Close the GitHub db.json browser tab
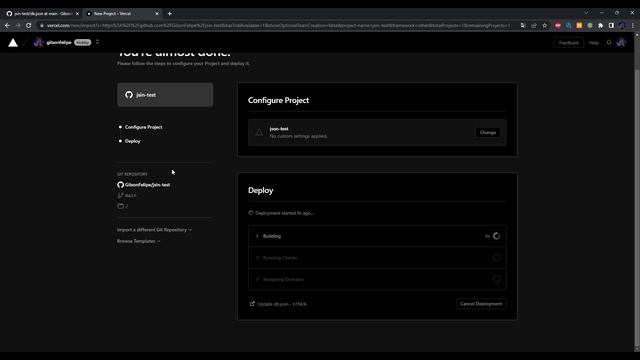This screenshot has width=640, height=360. pyautogui.click(x=77, y=13)
